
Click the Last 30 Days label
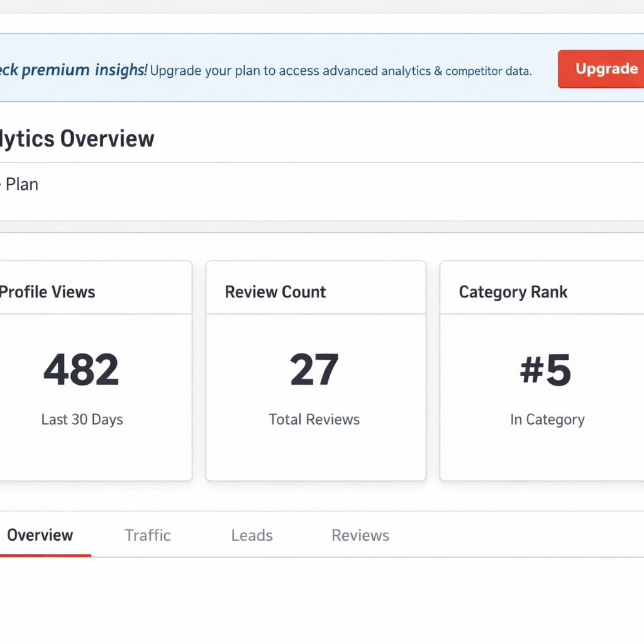tap(82, 419)
